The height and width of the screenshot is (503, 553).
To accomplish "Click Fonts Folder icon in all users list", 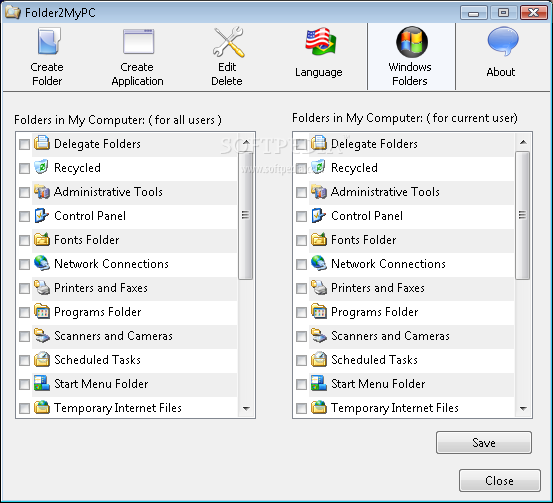I will point(42,239).
